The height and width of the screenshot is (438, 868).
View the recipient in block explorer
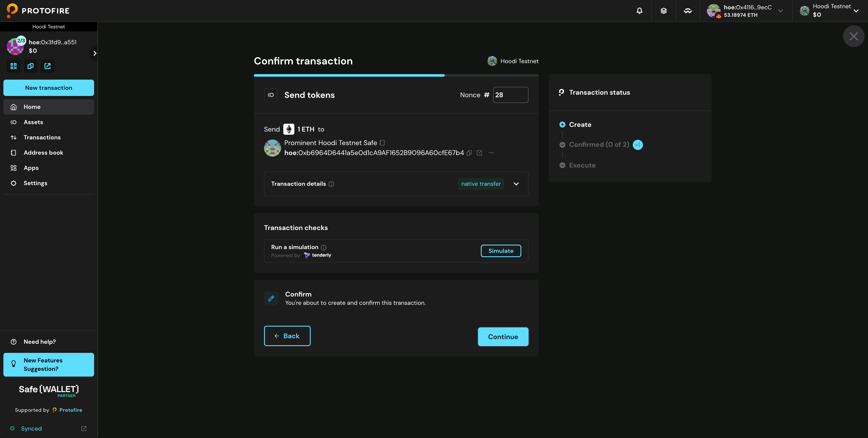480,153
